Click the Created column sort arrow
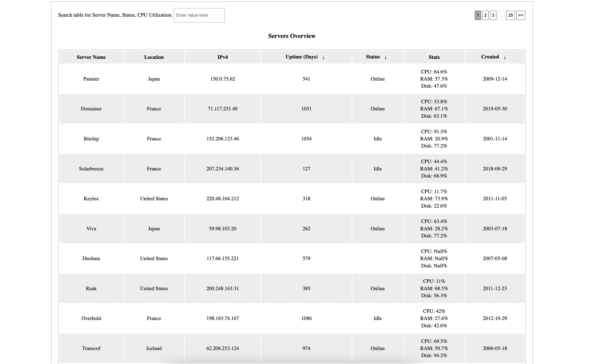The width and height of the screenshot is (608, 364). click(x=504, y=57)
